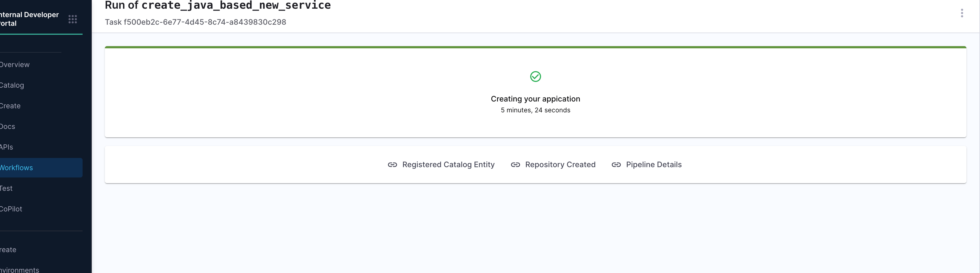Go to the Test section
Screen dimensions: 980x273
click(x=6, y=188)
